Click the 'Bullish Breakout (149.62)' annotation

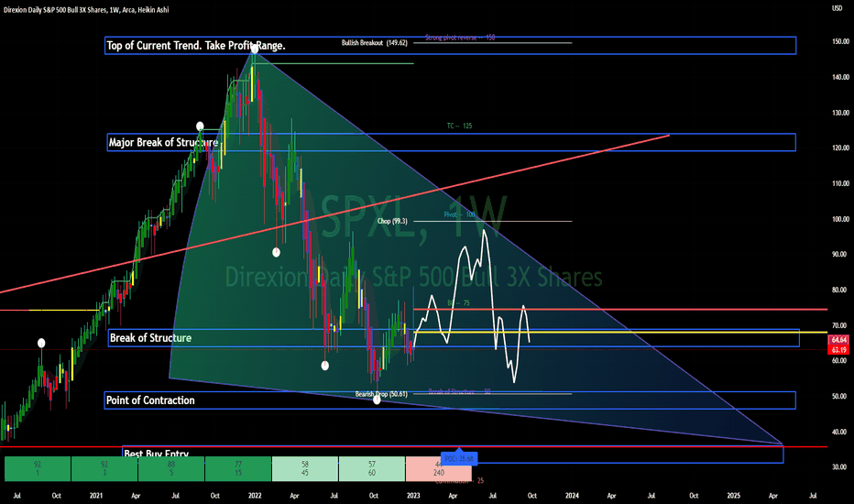[374, 42]
